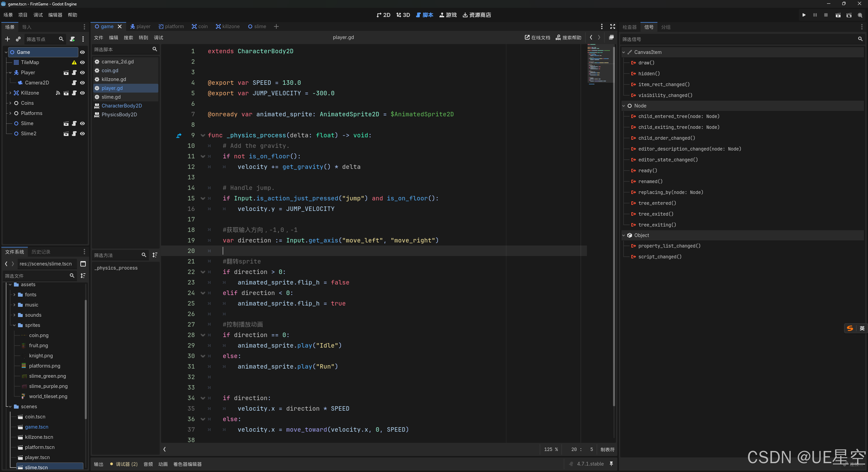This screenshot has width=868, height=472.
Task: Stop the running project
Action: point(826,15)
